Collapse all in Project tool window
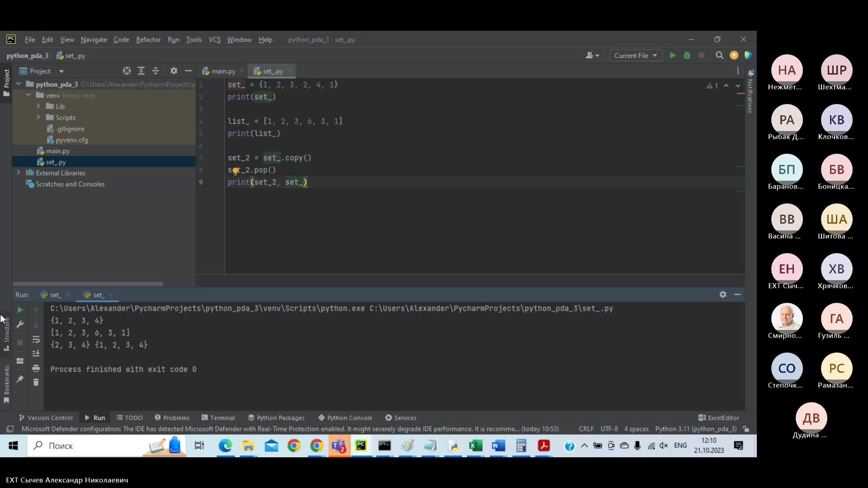Image resolution: width=868 pixels, height=488 pixels. (x=156, y=71)
